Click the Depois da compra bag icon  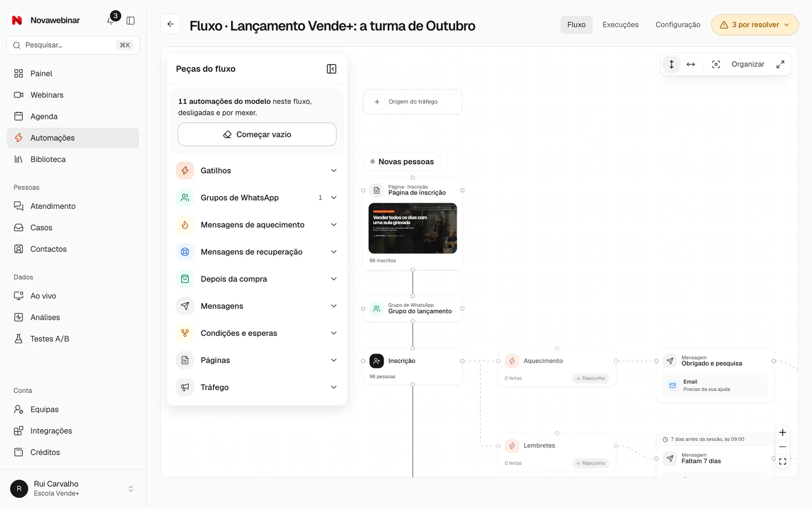(185, 279)
